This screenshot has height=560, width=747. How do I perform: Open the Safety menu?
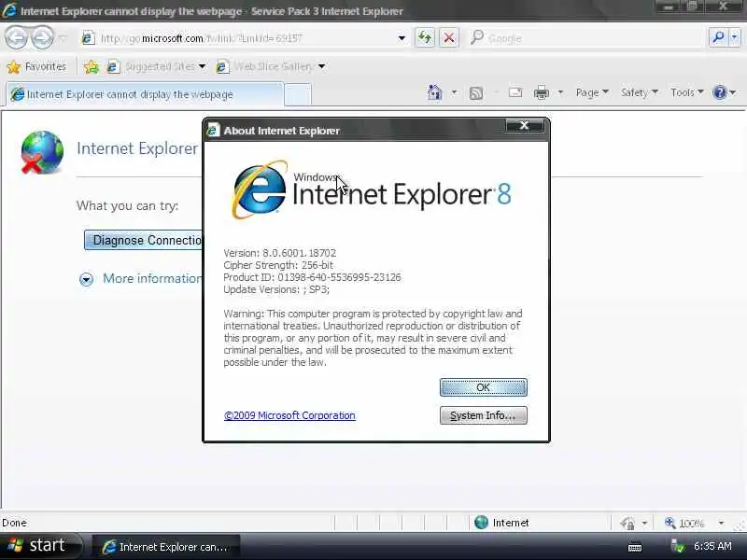(639, 92)
